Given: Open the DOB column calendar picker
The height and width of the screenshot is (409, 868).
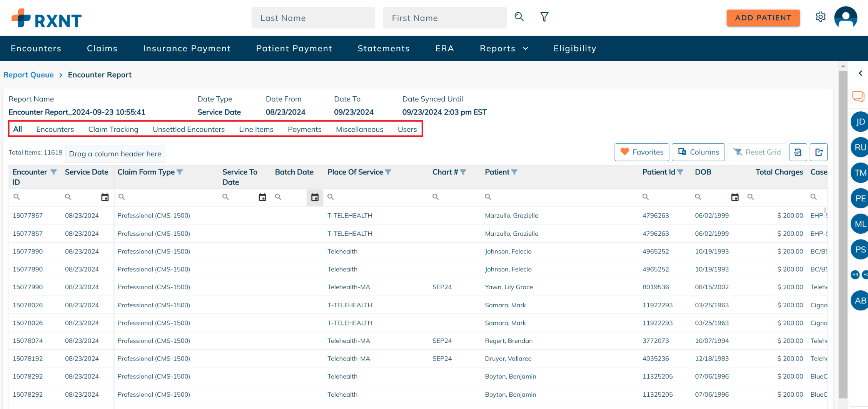Looking at the screenshot, I should [734, 197].
